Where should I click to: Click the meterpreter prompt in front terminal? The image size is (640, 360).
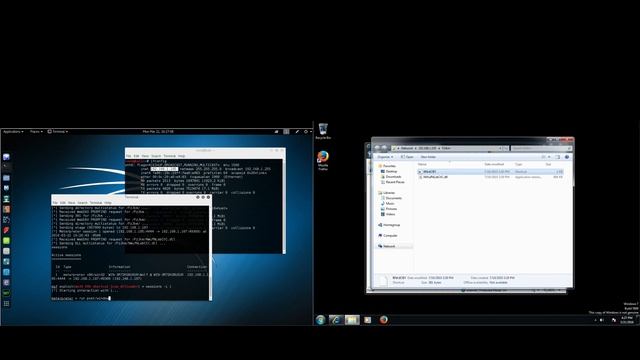pos(62,299)
